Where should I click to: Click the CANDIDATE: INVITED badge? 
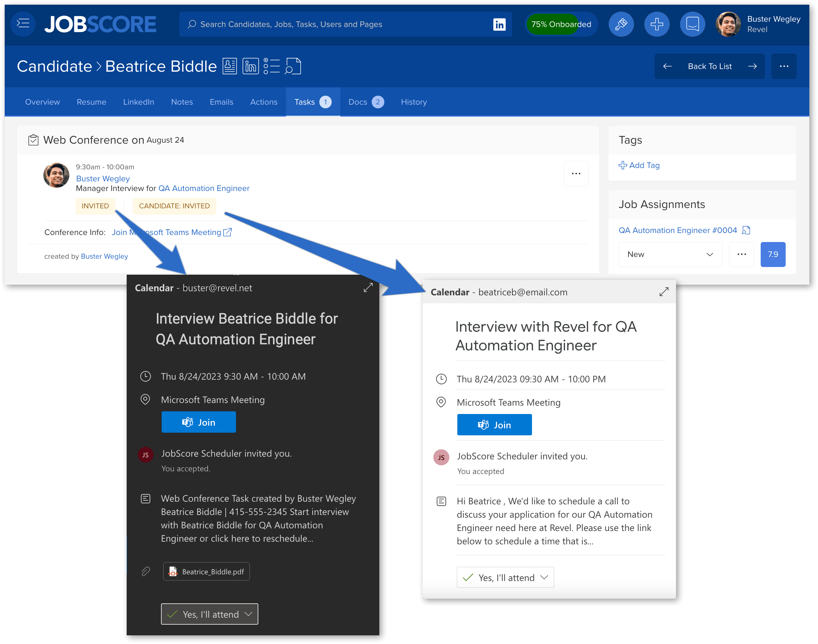tap(175, 206)
